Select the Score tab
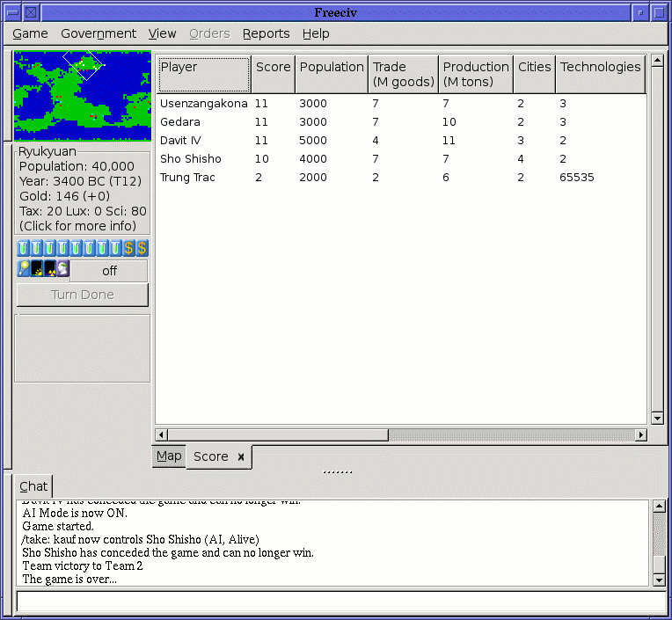 tap(211, 456)
